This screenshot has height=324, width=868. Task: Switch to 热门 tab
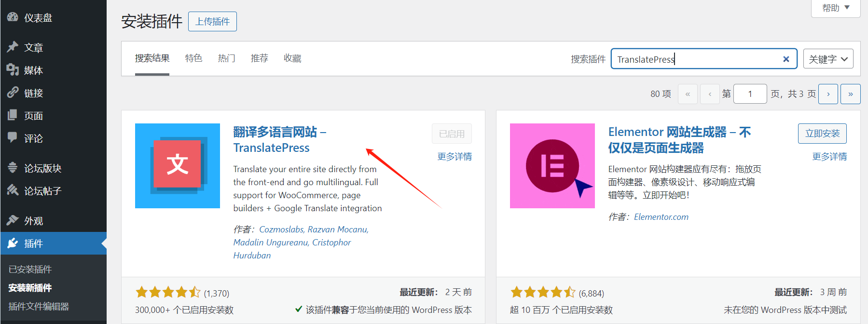point(226,58)
